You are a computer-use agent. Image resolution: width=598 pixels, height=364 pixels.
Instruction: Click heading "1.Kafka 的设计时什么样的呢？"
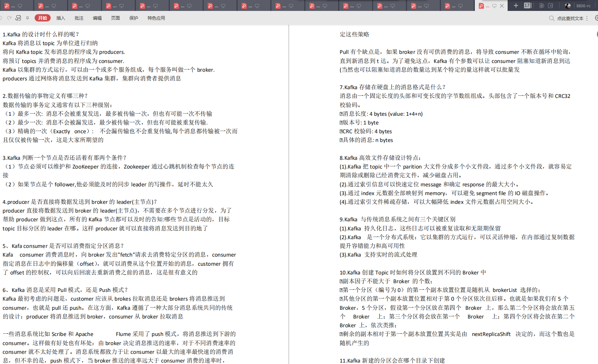[41, 34]
